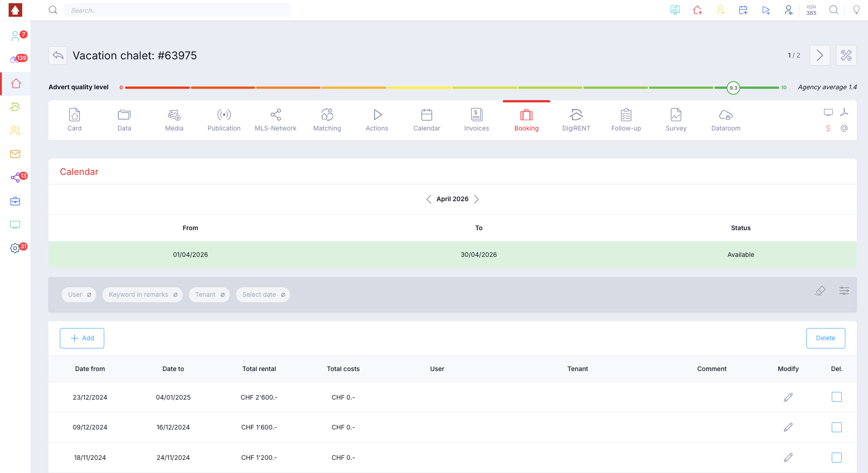The width and height of the screenshot is (868, 473).
Task: Open the User filter chip
Action: [x=79, y=294]
